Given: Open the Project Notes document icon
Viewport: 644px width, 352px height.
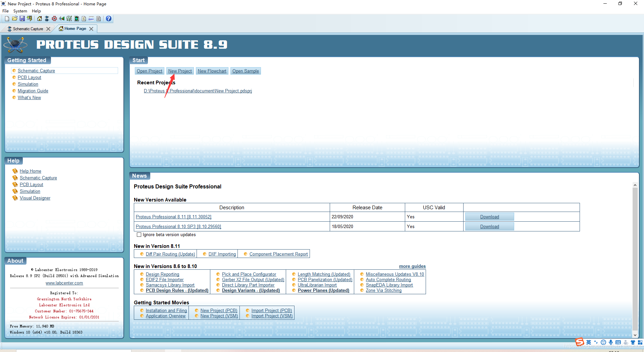Looking at the screenshot, I should point(99,19).
